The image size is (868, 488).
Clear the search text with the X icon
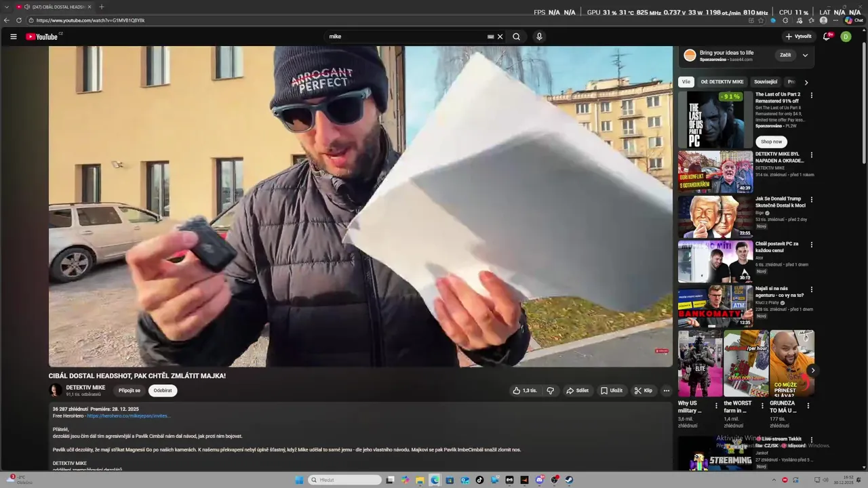[x=500, y=37]
